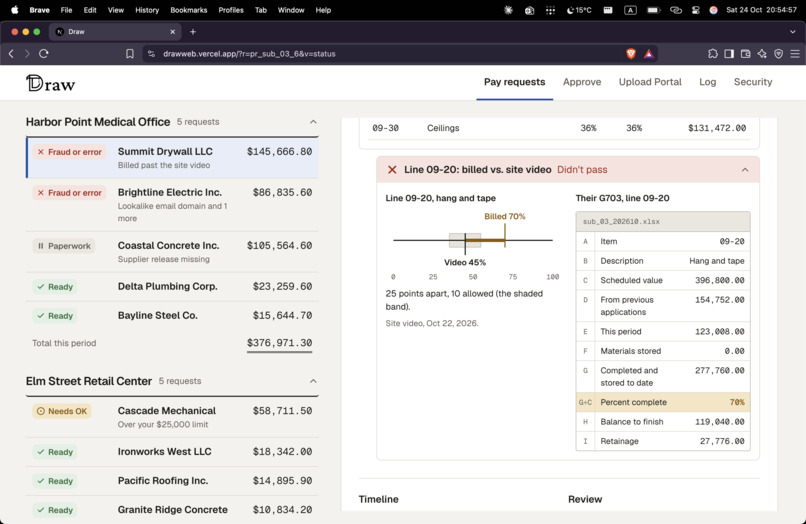Image resolution: width=806 pixels, height=524 pixels.
Task: Open a new browser tab
Action: click(x=193, y=32)
